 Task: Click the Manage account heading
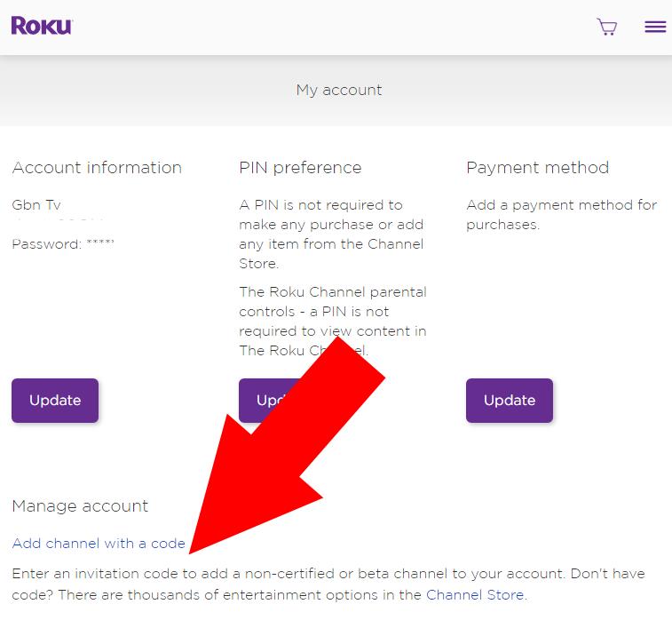point(80,506)
